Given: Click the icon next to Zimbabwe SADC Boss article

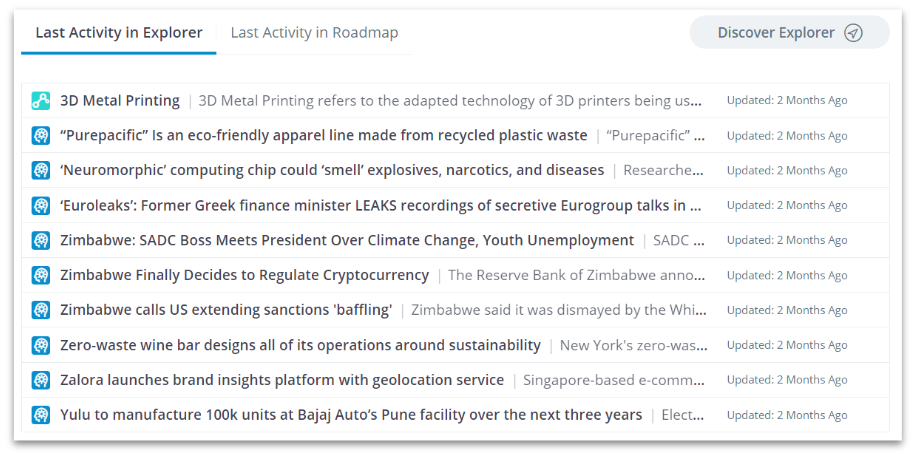Looking at the screenshot, I should coord(40,240).
